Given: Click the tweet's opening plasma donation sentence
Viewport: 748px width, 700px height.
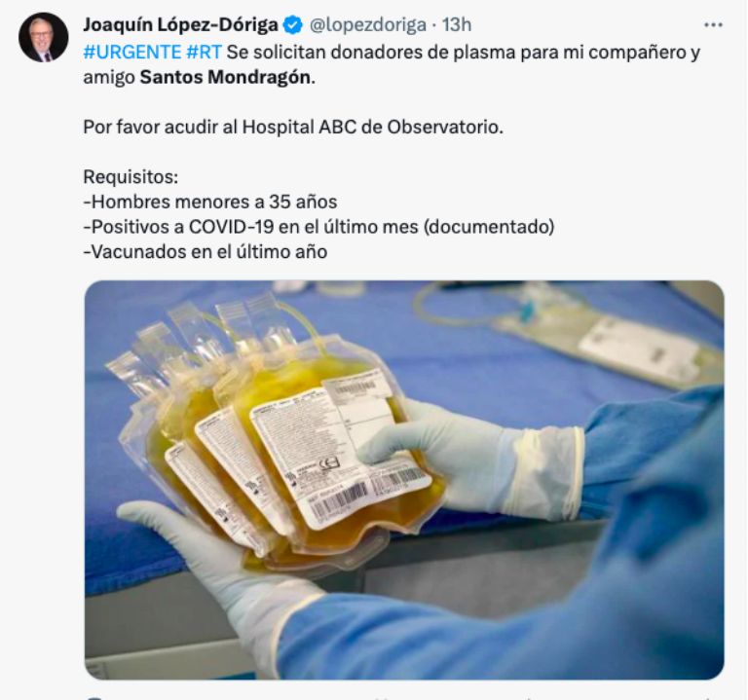Looking at the screenshot, I should pyautogui.click(x=392, y=64).
